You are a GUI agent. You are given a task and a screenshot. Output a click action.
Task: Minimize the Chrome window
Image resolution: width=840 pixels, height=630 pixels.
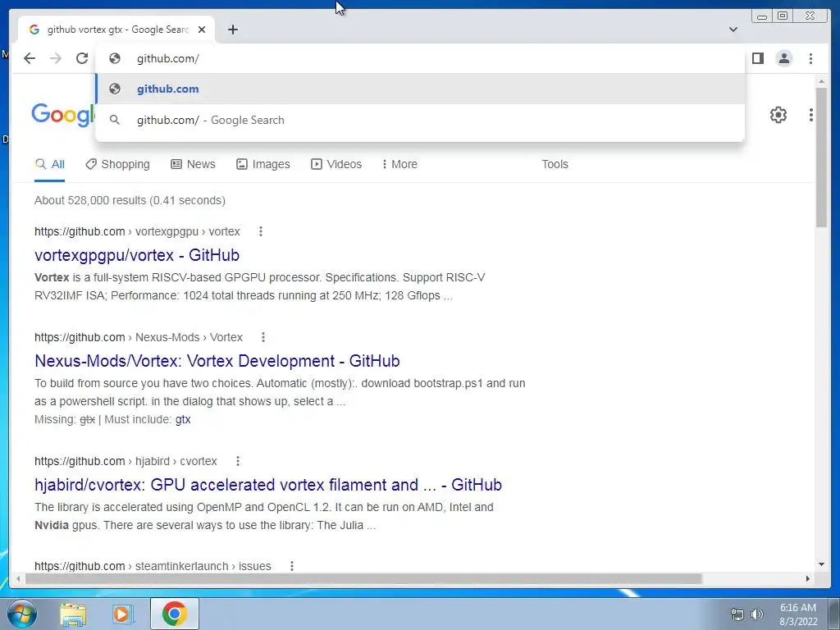coord(762,16)
